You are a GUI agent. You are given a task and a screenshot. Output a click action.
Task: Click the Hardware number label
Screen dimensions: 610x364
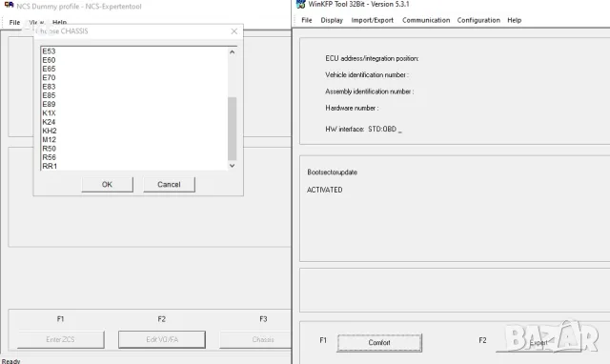click(x=352, y=108)
